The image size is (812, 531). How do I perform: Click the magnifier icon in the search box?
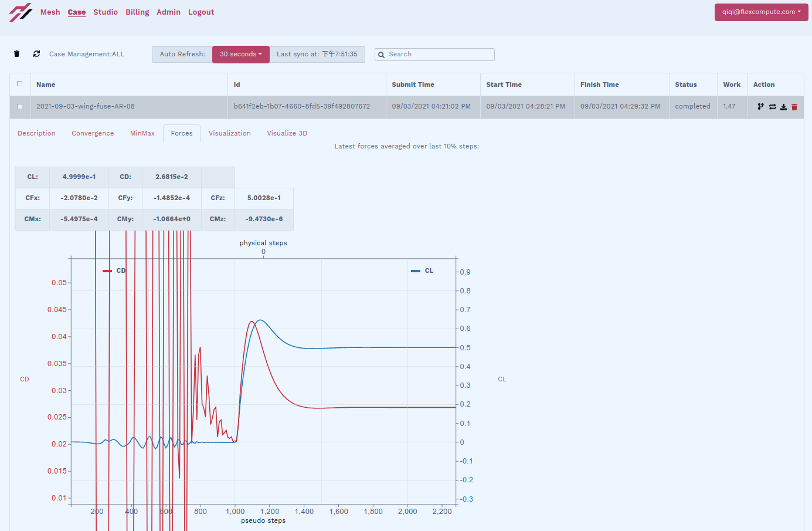pyautogui.click(x=382, y=55)
